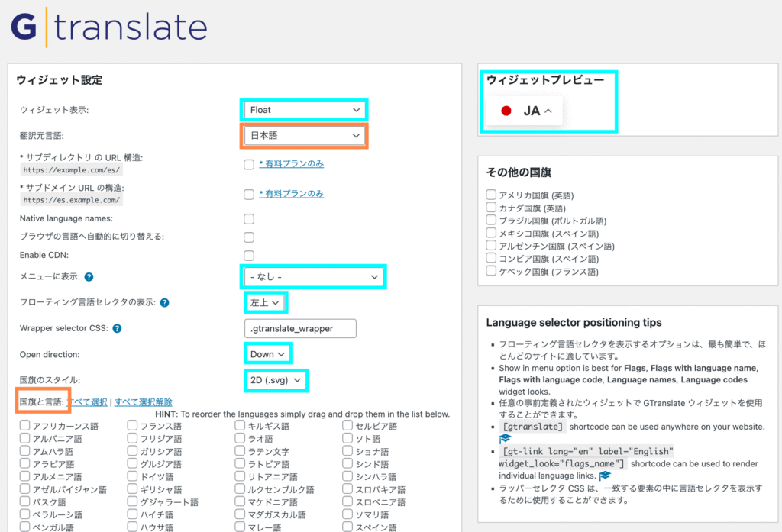Screen dimensions: 782x532
Task: Click graduation cap icon after gt-link shortcode tip
Action: [x=605, y=476]
